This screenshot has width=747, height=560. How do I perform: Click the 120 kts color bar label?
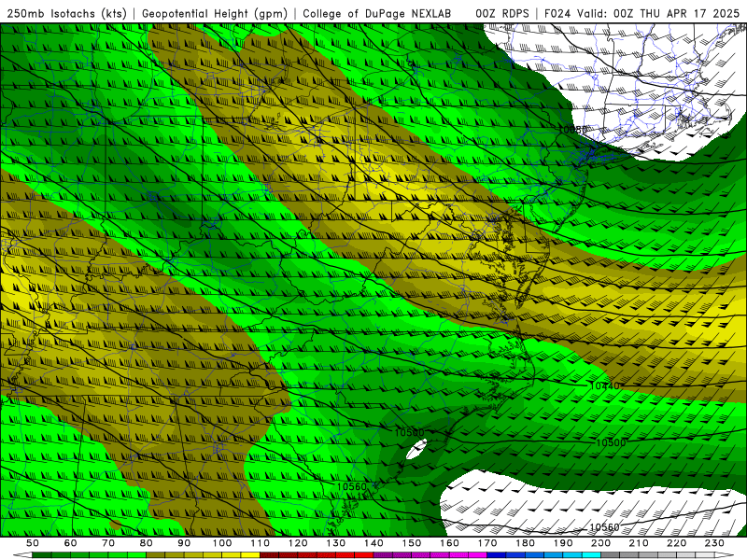(x=298, y=543)
